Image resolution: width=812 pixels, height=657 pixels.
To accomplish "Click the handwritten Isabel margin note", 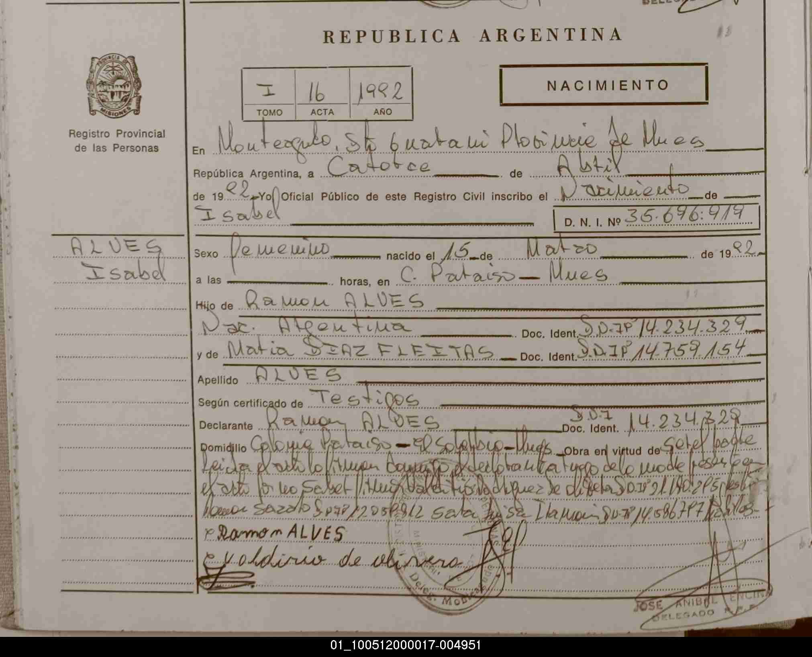I will [126, 273].
